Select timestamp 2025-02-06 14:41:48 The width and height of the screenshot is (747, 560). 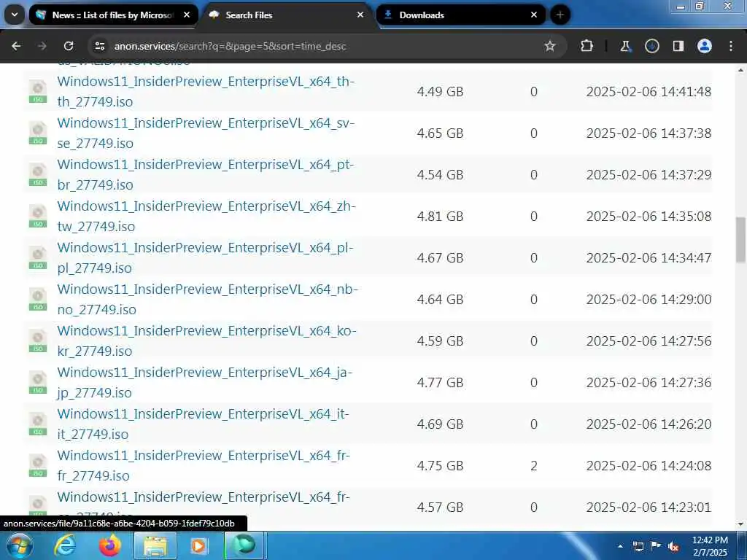coord(649,91)
